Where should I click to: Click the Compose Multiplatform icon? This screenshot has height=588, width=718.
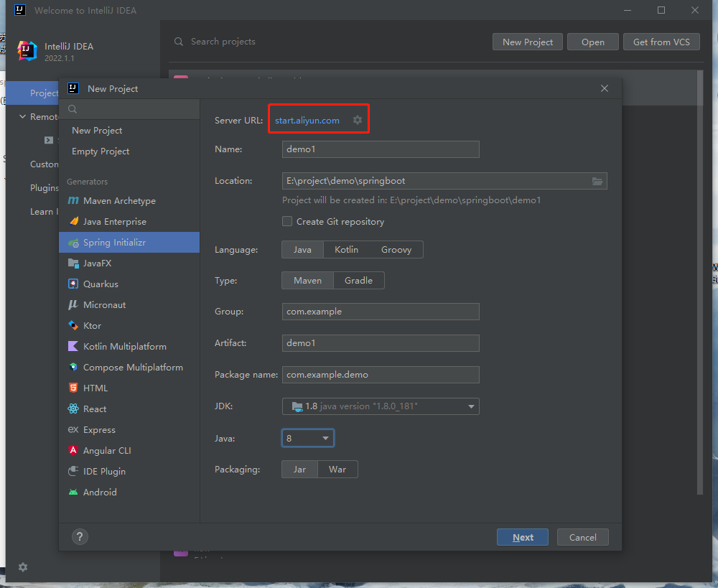(x=73, y=367)
